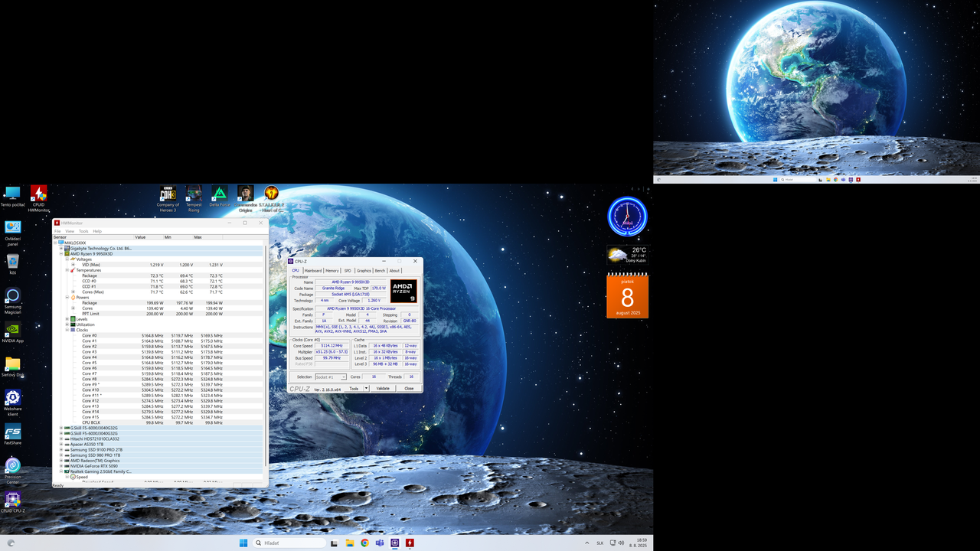Switch to the Graphics tab in CPU-Z

coord(364,270)
